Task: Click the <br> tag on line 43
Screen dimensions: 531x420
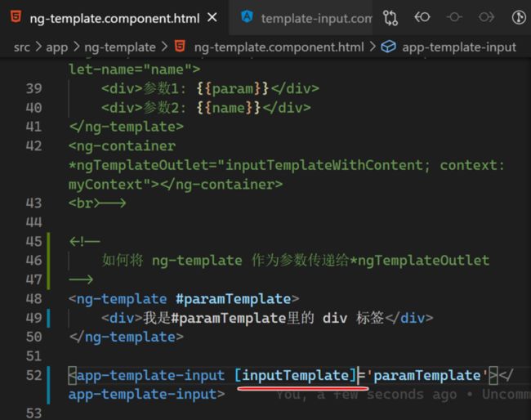Action: coord(84,203)
